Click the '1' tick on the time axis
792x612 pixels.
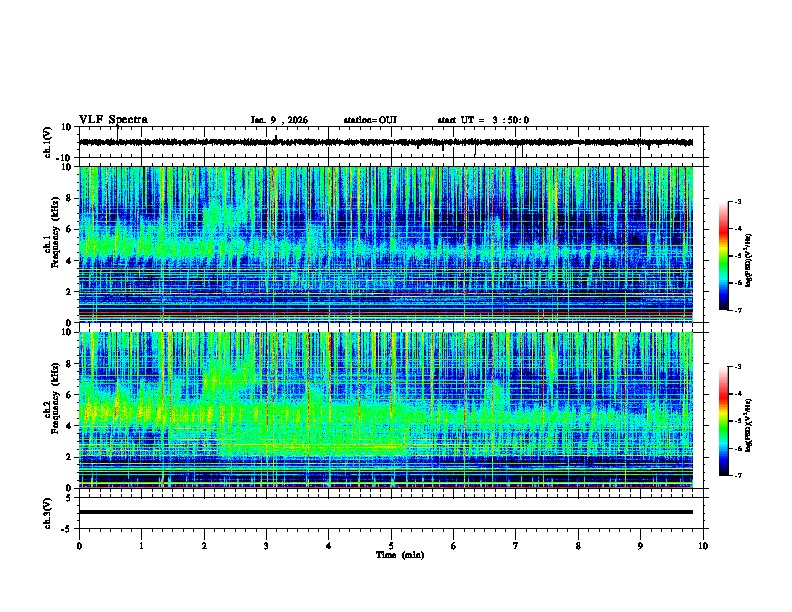(141, 546)
